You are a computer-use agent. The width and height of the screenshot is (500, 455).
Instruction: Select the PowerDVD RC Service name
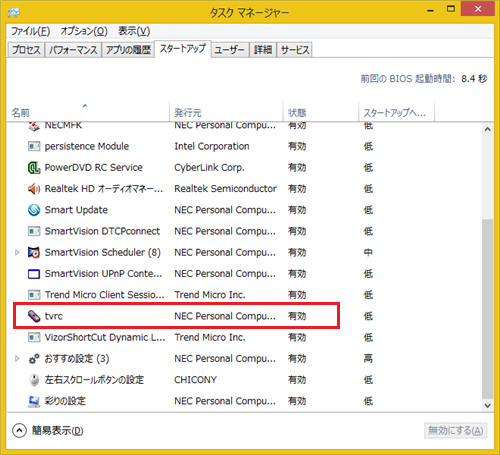pos(94,167)
